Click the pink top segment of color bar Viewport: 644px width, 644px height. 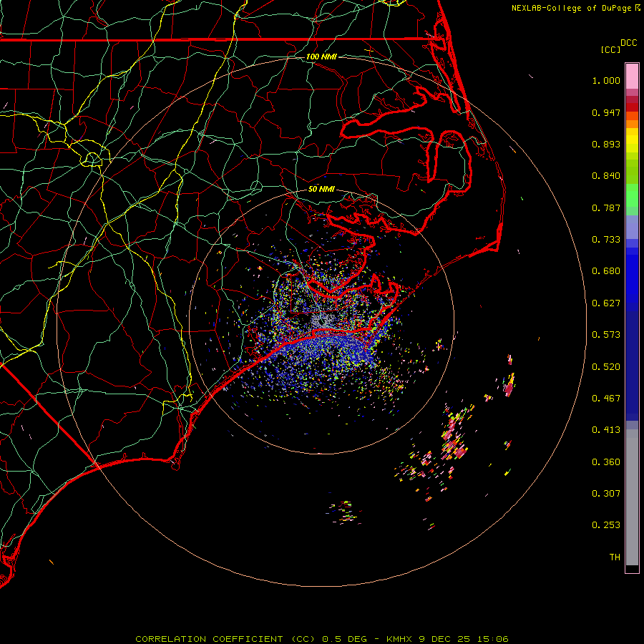tap(632, 77)
